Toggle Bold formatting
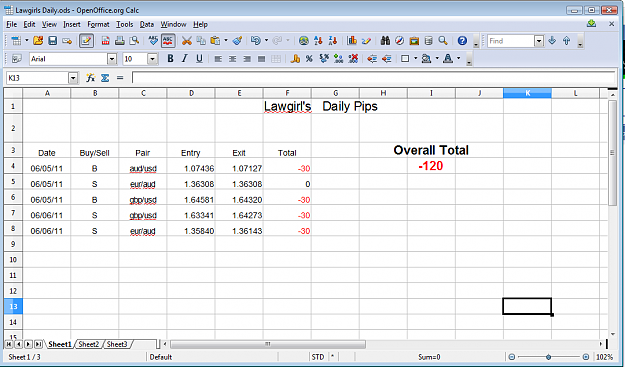 click(170, 59)
